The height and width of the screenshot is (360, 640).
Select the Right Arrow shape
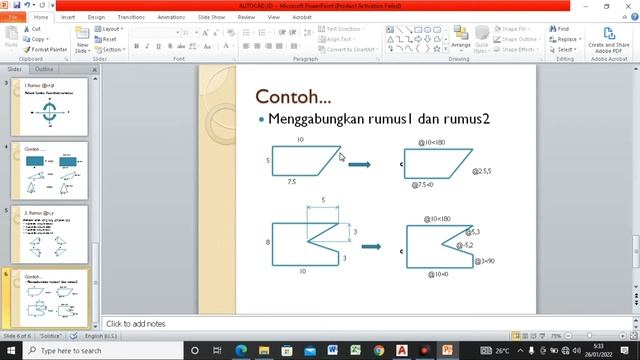tap(418, 39)
